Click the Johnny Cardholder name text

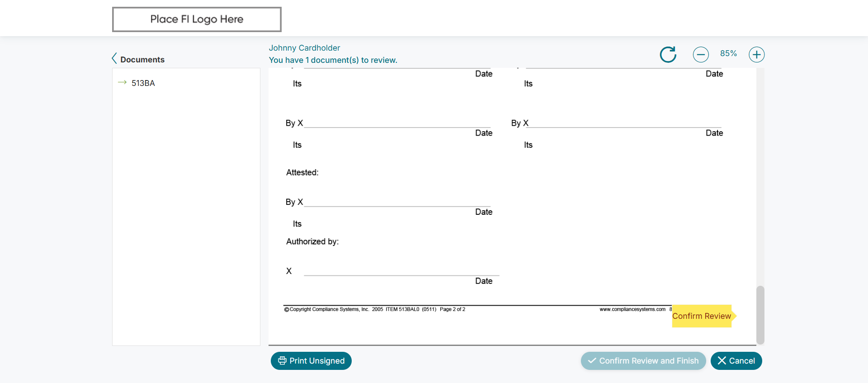pyautogui.click(x=304, y=48)
